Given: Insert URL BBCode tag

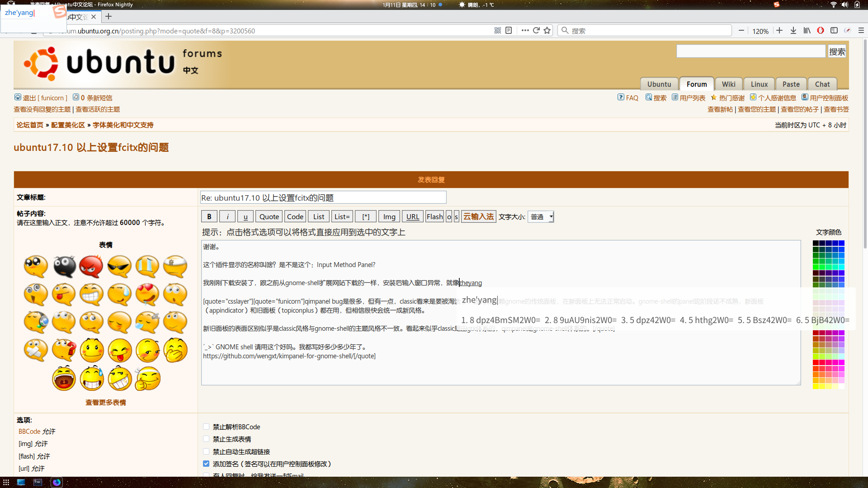Looking at the screenshot, I should 413,216.
